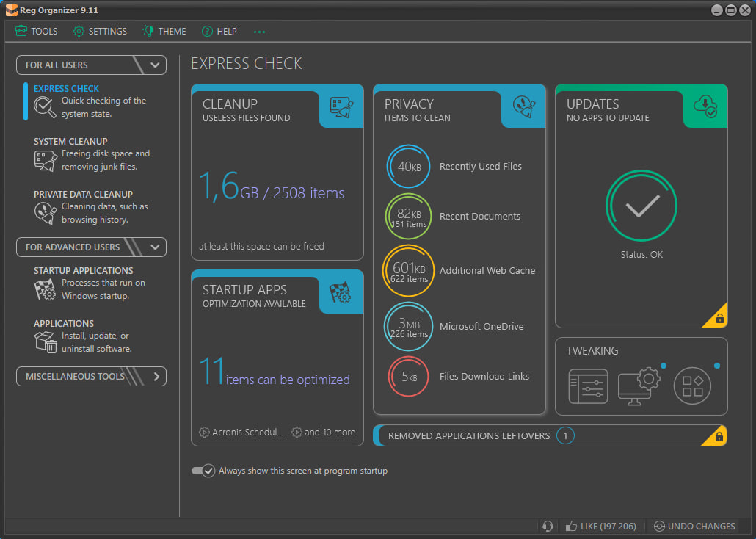Screen dimensions: 756x539
Task: Click the Updates status OK checkmark circle
Action: click(641, 206)
